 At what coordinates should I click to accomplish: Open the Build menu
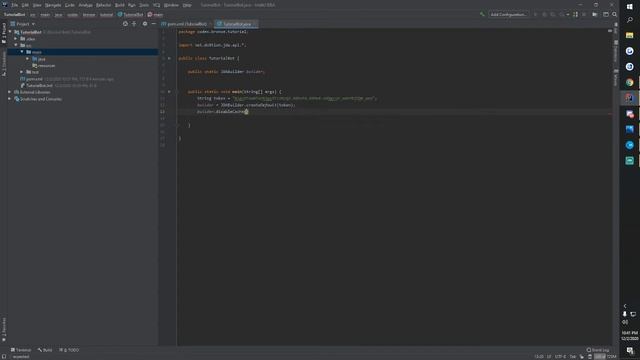[x=120, y=5]
